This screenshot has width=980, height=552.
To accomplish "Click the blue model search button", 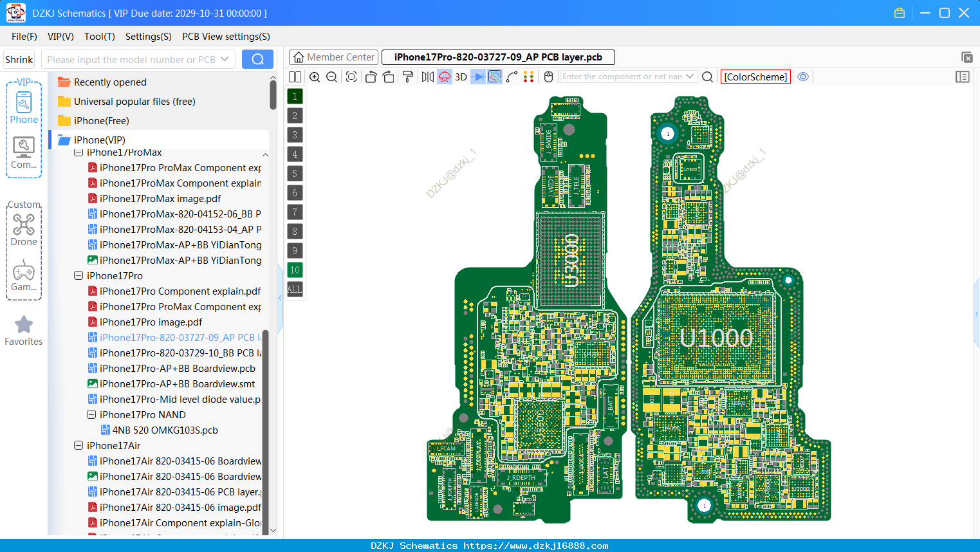I will tap(257, 59).
